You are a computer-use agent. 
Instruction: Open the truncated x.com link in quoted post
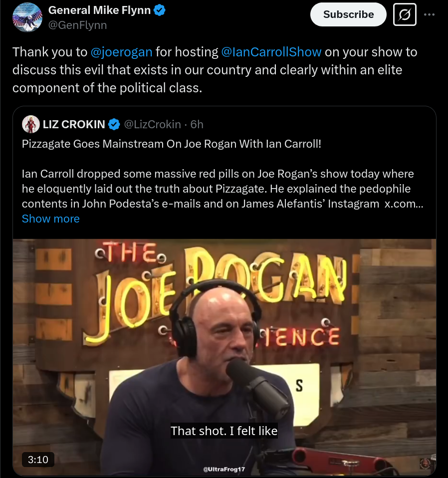coord(404,204)
